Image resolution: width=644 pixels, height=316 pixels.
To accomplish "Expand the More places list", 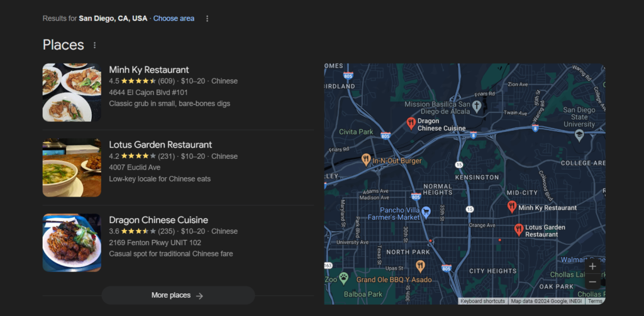I will (x=178, y=295).
